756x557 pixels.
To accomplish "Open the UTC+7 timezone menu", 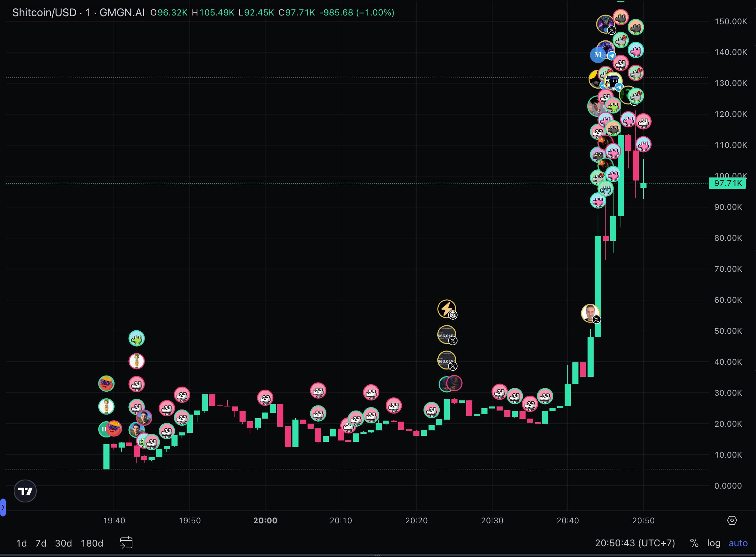I will pos(635,543).
